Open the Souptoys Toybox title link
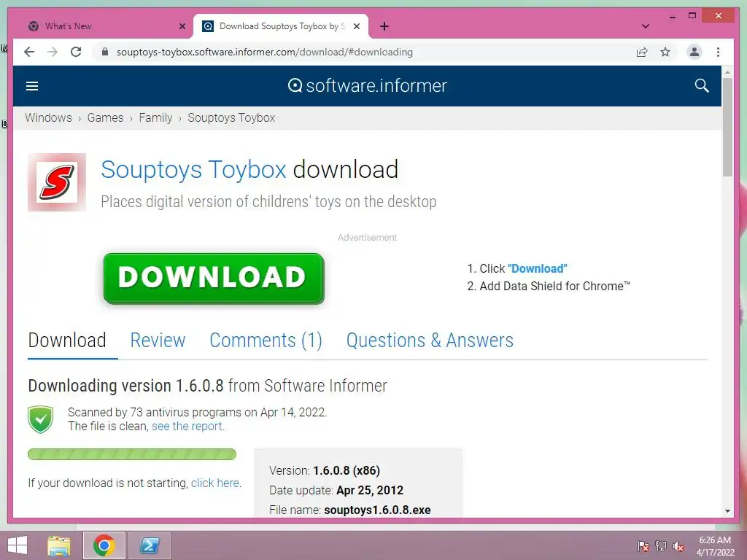This screenshot has height=560, width=747. (x=193, y=169)
